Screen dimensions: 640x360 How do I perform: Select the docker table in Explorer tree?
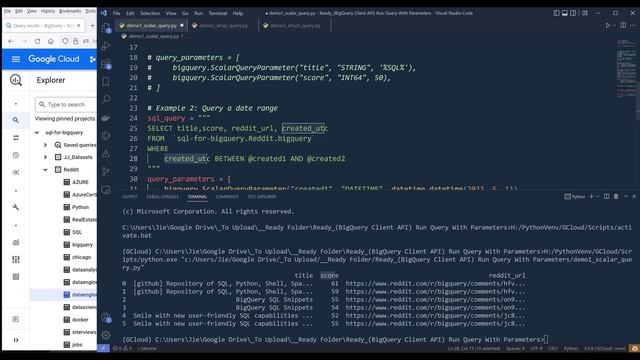click(x=80, y=320)
